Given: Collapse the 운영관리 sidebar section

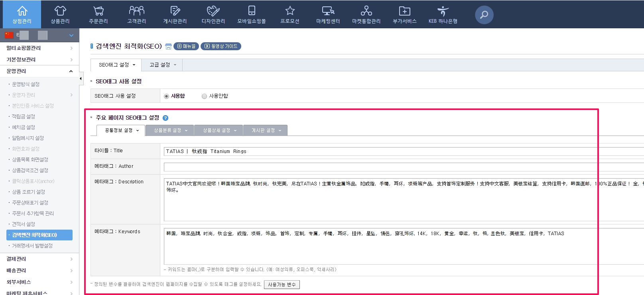Looking at the screenshot, I should click(71, 71).
